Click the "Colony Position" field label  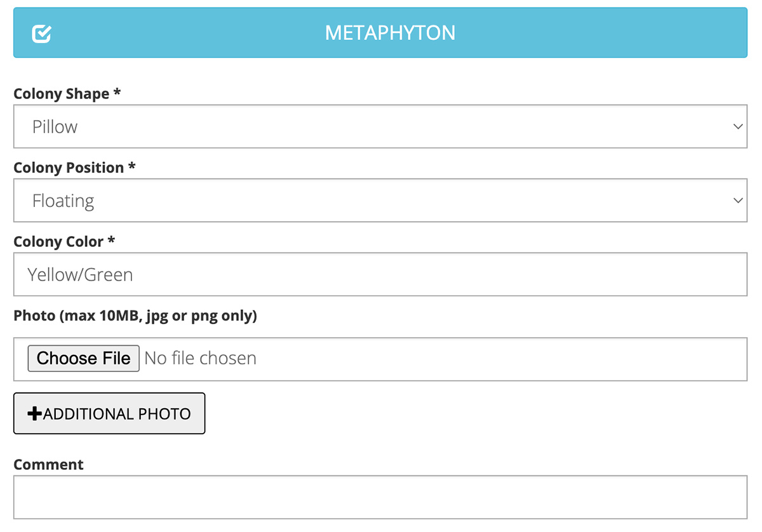(69, 168)
